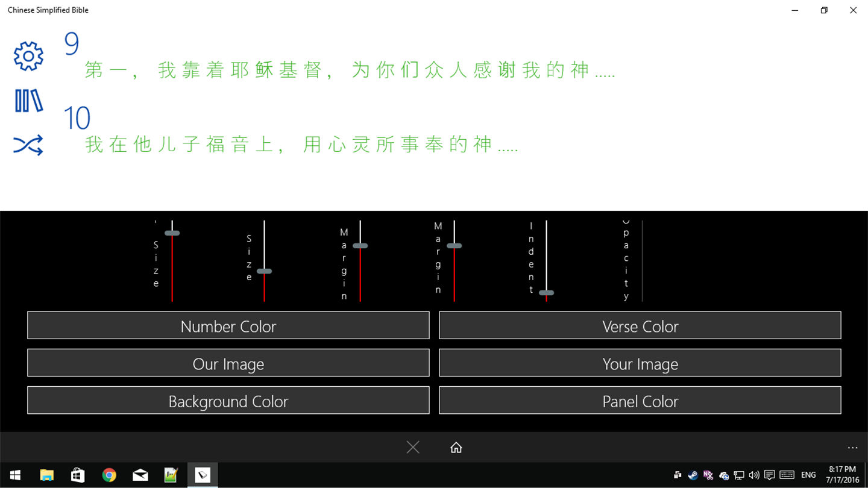The width and height of the screenshot is (868, 488).
Task: Dismiss the panel with the X icon in the bottom bar
Action: [x=413, y=447]
